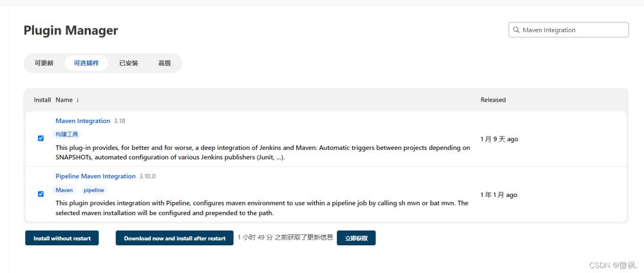Sort by the Released column header
Viewport: 644px width, 273px height.
(x=493, y=100)
